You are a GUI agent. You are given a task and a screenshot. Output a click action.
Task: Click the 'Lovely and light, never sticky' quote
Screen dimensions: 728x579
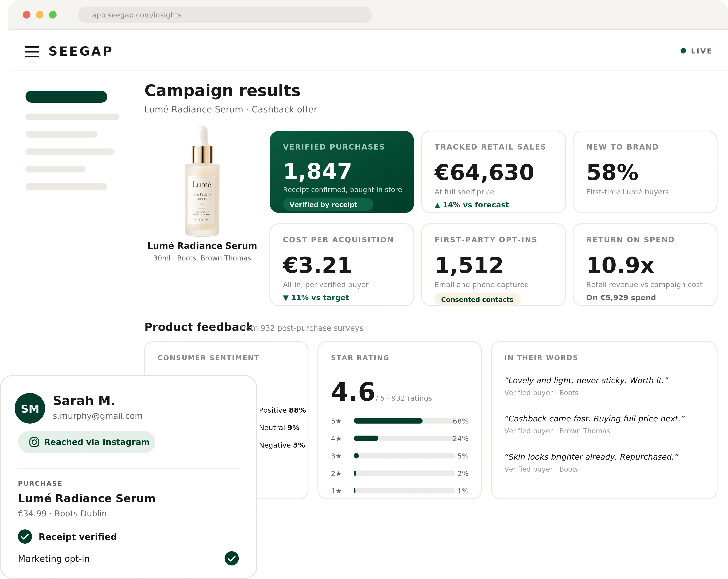click(586, 381)
